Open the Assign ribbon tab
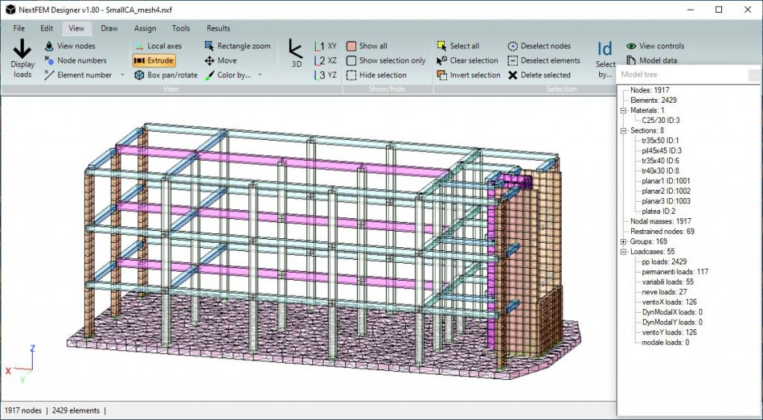This screenshot has width=763, height=420. 144,28
